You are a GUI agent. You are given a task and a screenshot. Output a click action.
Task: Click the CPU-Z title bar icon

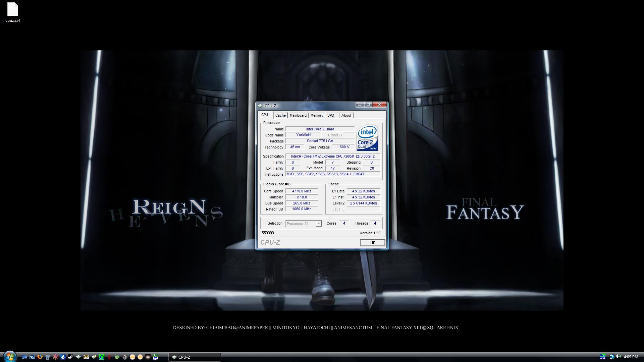[260, 106]
